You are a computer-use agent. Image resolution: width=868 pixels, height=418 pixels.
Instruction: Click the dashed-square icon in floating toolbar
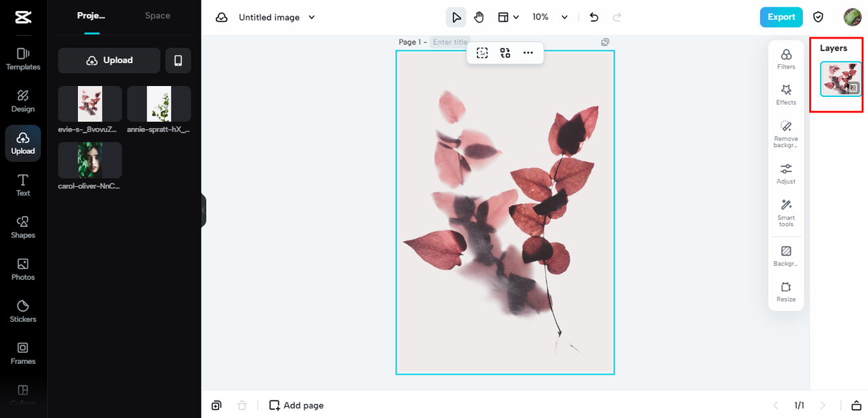(x=482, y=53)
